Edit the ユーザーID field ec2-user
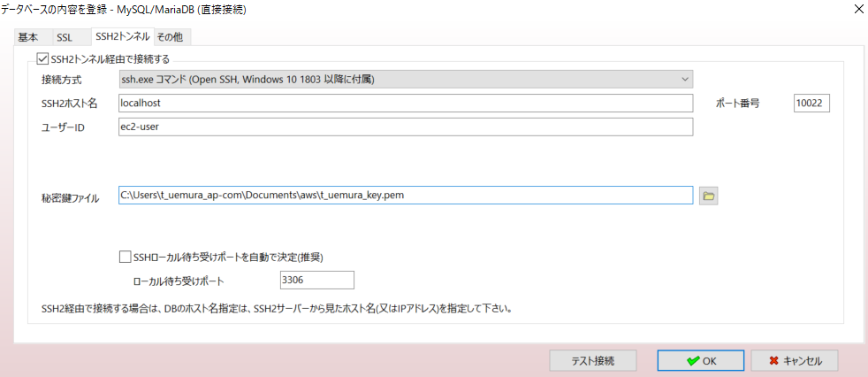Viewport: 868px width, 377px height. pos(406,127)
